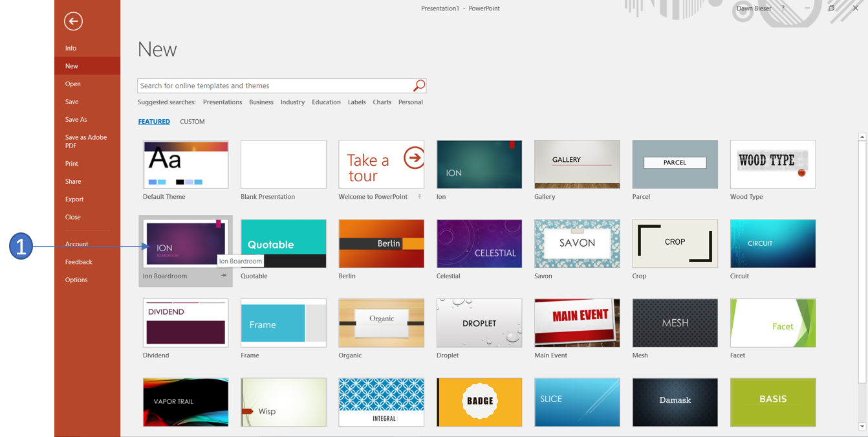Search suggested Charts templates
This screenshot has width=868, height=437.
point(382,102)
